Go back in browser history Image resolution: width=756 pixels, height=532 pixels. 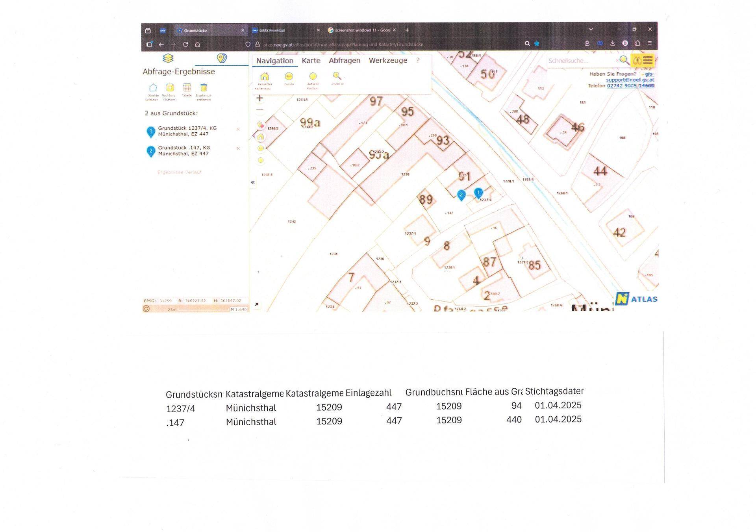click(x=161, y=44)
